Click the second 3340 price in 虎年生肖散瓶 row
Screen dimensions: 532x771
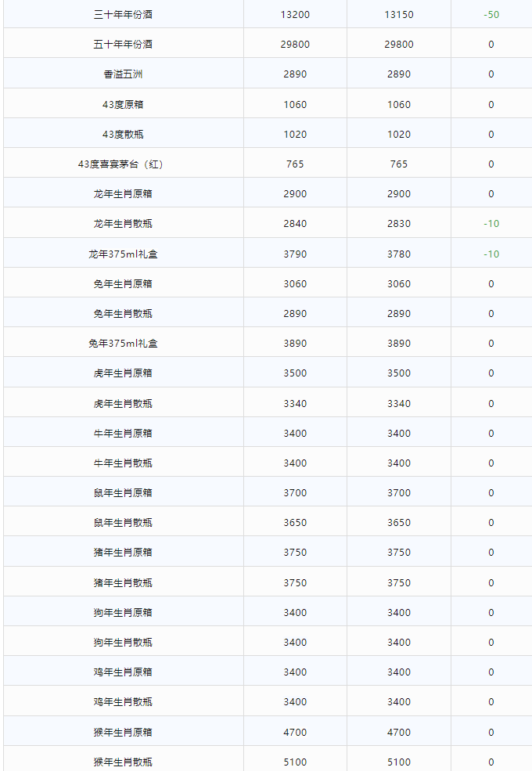pyautogui.click(x=399, y=404)
